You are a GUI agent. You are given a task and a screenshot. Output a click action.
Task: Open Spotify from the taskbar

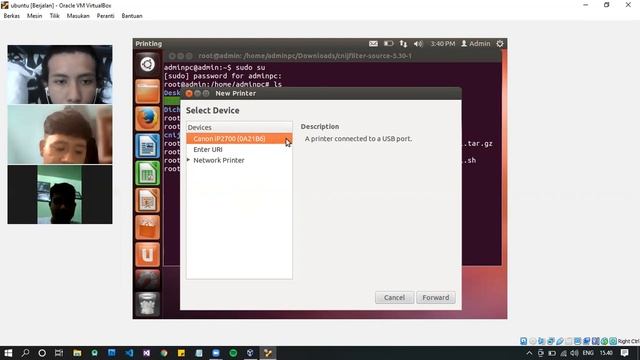233,353
